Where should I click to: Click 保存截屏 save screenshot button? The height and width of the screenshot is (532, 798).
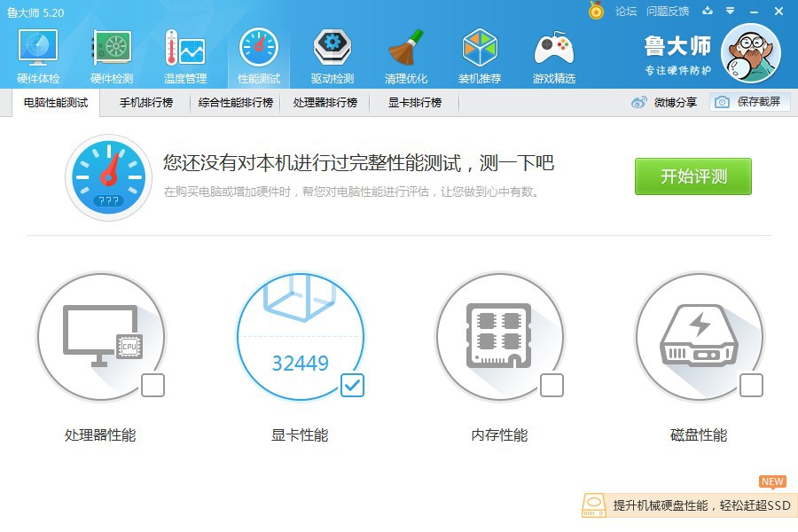pyautogui.click(x=750, y=102)
